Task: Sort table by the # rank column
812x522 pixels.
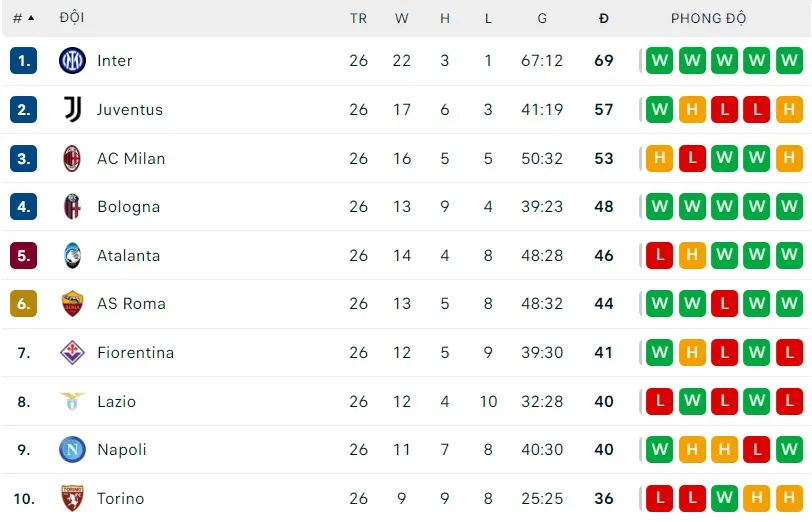Action: 23,18
